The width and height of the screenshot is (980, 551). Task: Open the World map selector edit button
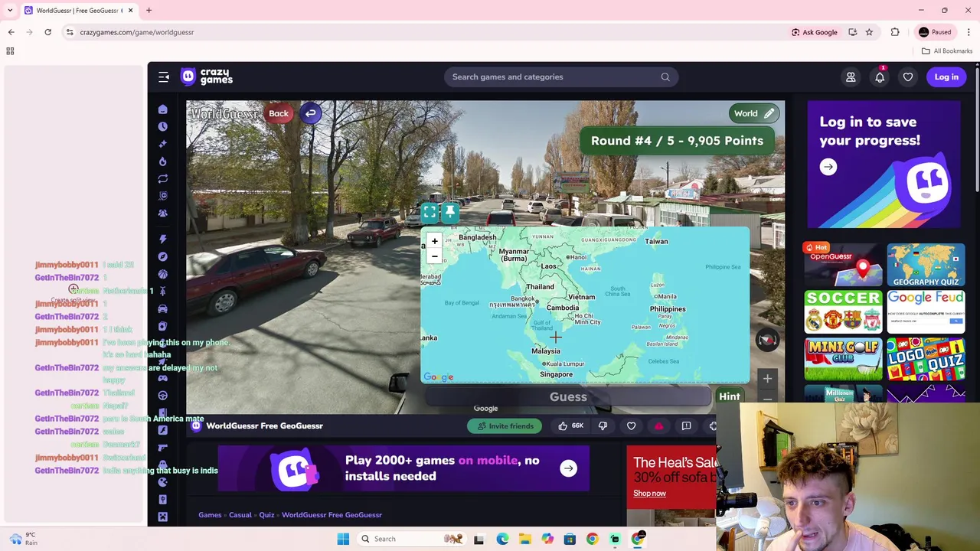(754, 113)
